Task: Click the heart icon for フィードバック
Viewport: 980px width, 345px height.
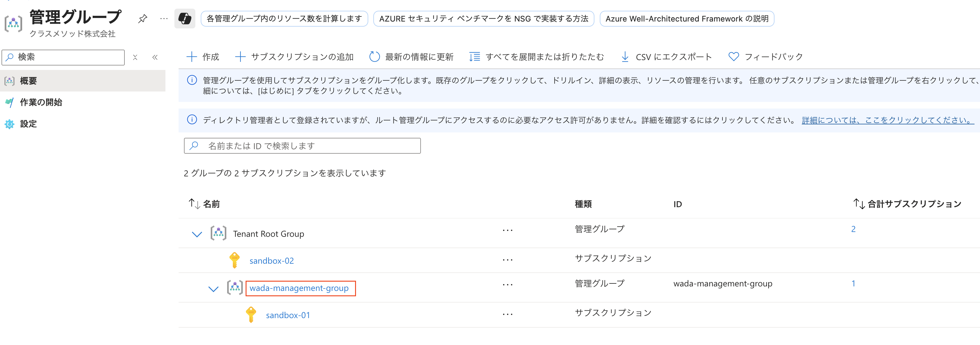Action: [734, 57]
